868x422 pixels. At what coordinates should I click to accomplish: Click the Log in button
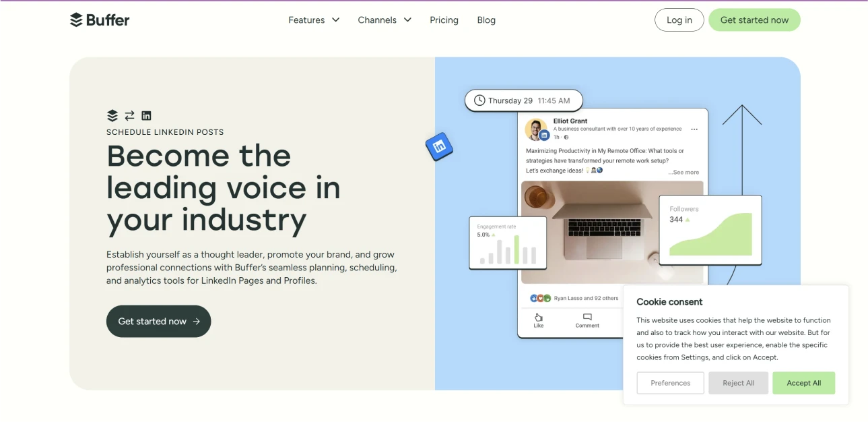[679, 20]
